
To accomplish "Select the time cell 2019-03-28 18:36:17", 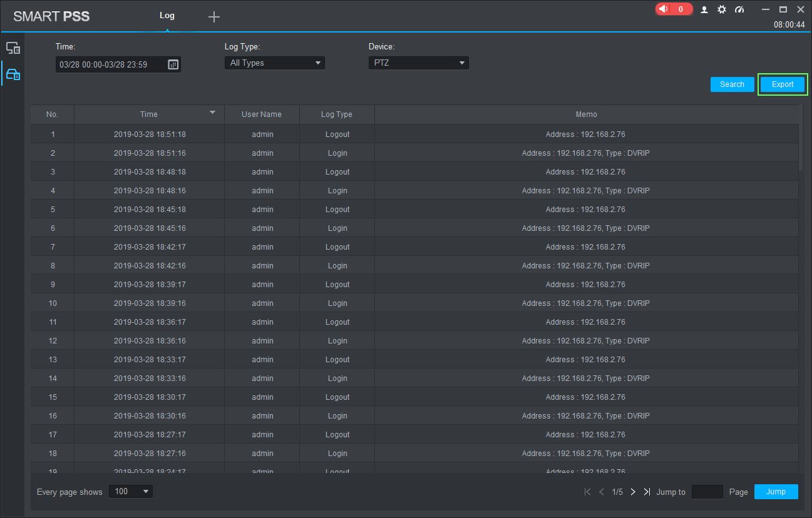I will click(150, 322).
